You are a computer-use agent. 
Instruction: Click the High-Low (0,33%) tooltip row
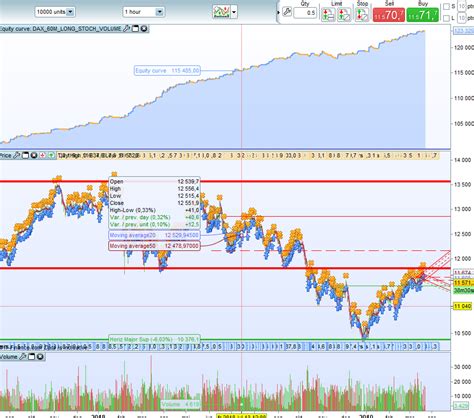click(154, 210)
